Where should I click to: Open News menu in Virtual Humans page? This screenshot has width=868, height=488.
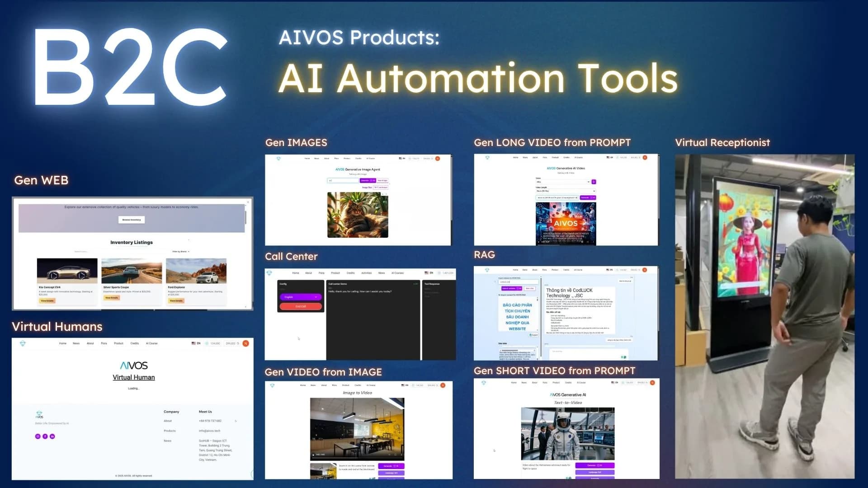point(76,343)
